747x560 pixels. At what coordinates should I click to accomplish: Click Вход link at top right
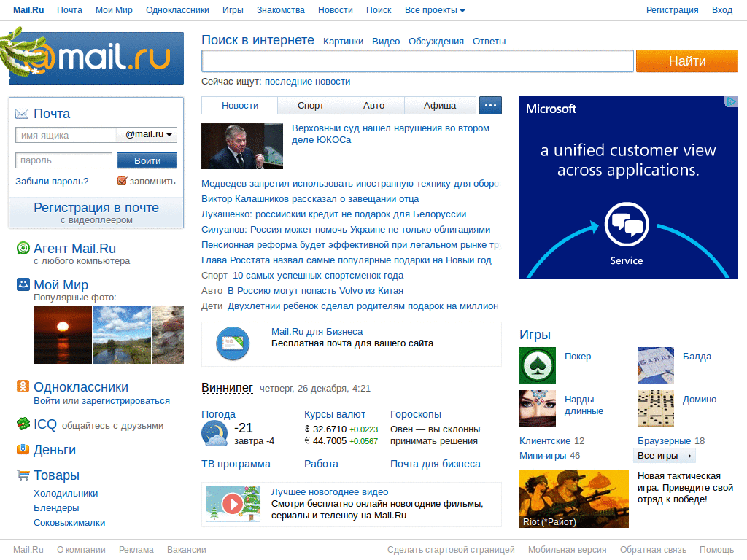tap(722, 10)
